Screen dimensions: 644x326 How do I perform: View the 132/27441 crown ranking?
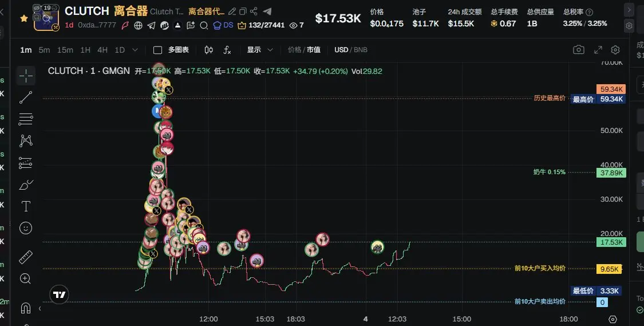[x=261, y=25]
